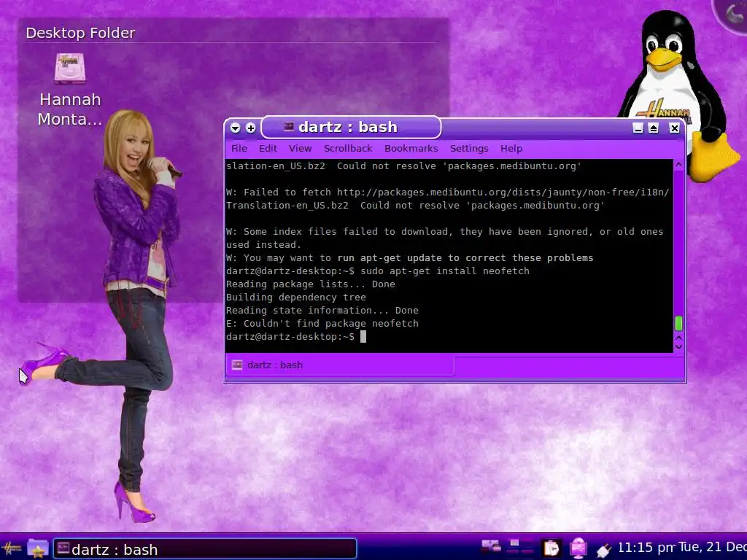Open the View menu
Viewport: 747px width, 560px height.
[x=300, y=149]
